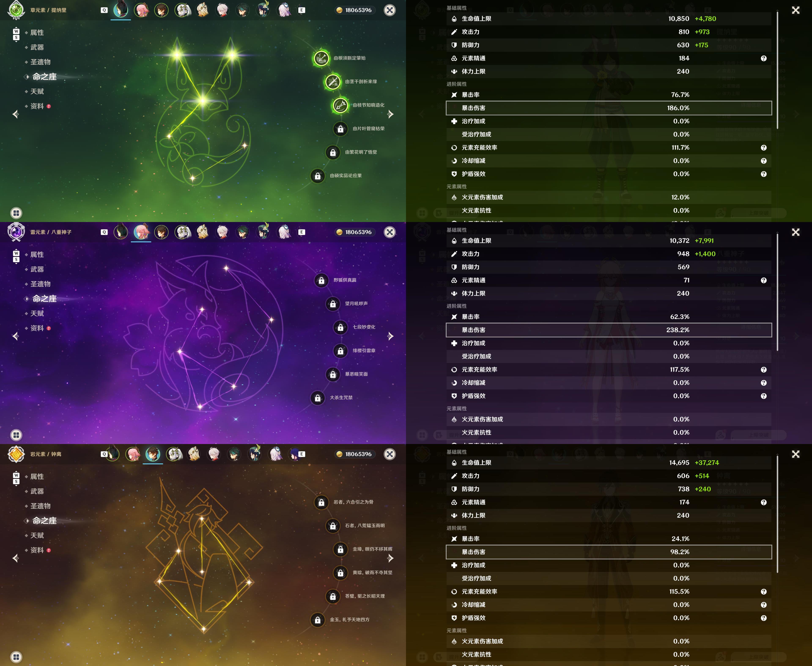The image size is (812, 666).
Task: Open the locked 野狐供真篇 constellation
Action: tap(321, 280)
